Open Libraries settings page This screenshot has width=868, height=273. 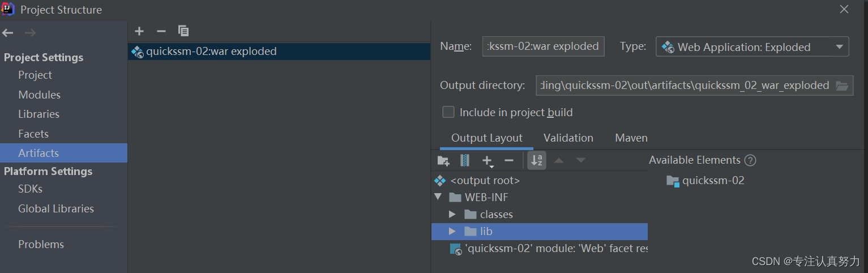click(39, 114)
